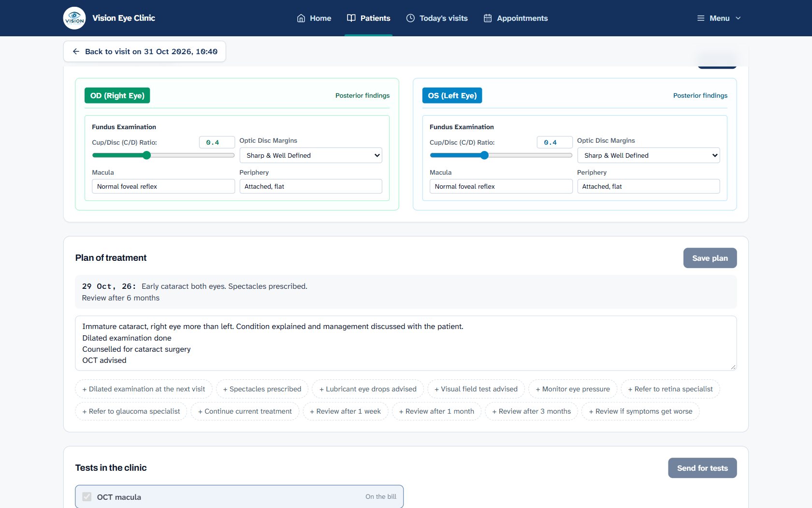Click the Today's visits clock icon
This screenshot has height=508, width=812.
click(410, 18)
